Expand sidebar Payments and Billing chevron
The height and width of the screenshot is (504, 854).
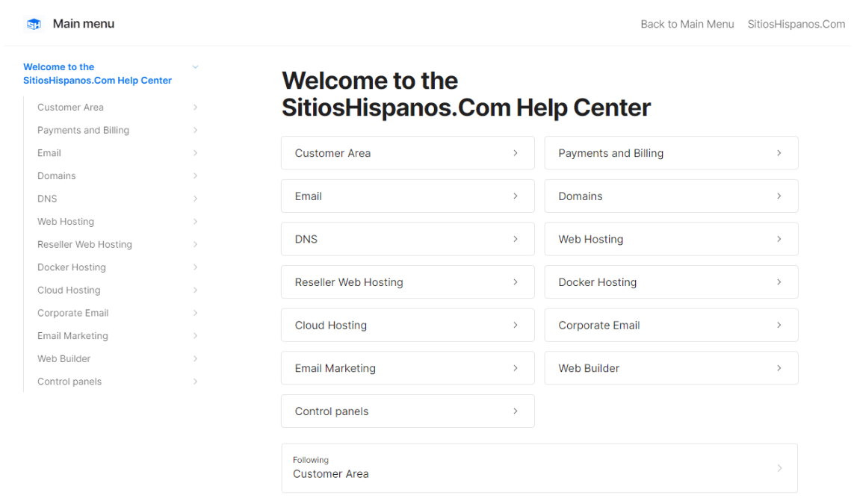point(195,130)
